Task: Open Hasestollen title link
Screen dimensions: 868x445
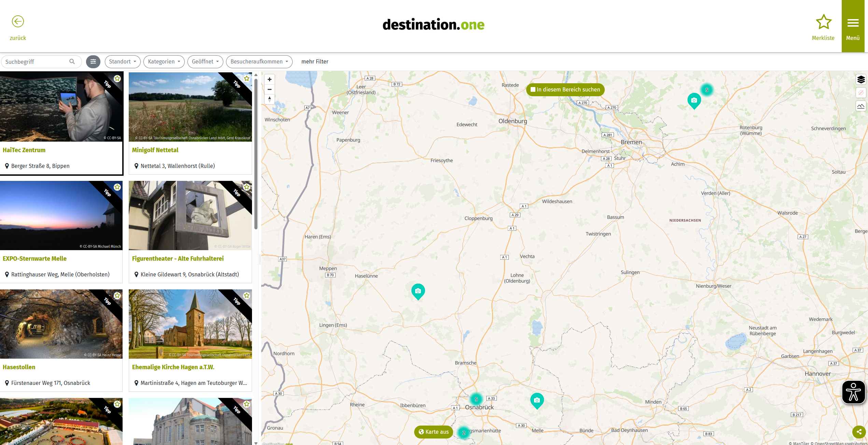Action: click(x=19, y=367)
